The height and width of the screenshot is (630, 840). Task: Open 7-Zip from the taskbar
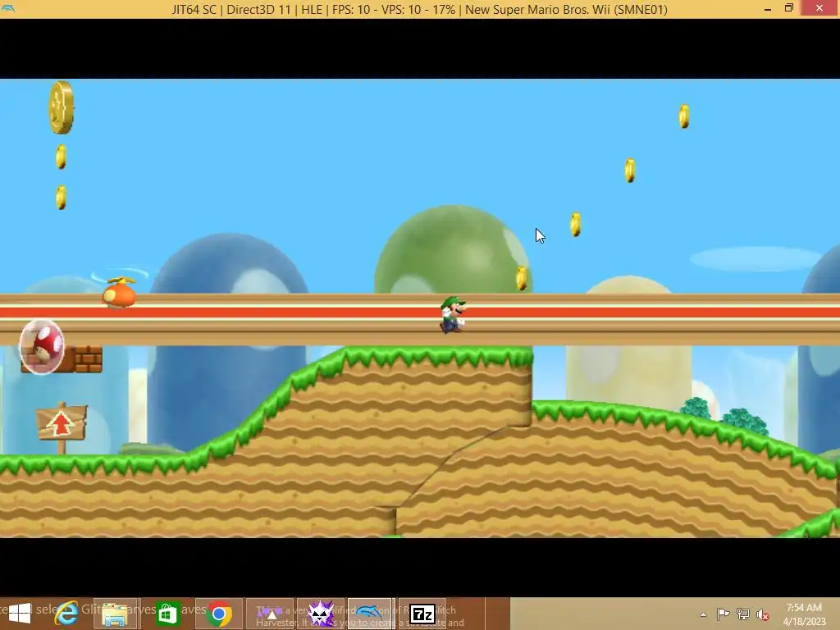[422, 614]
